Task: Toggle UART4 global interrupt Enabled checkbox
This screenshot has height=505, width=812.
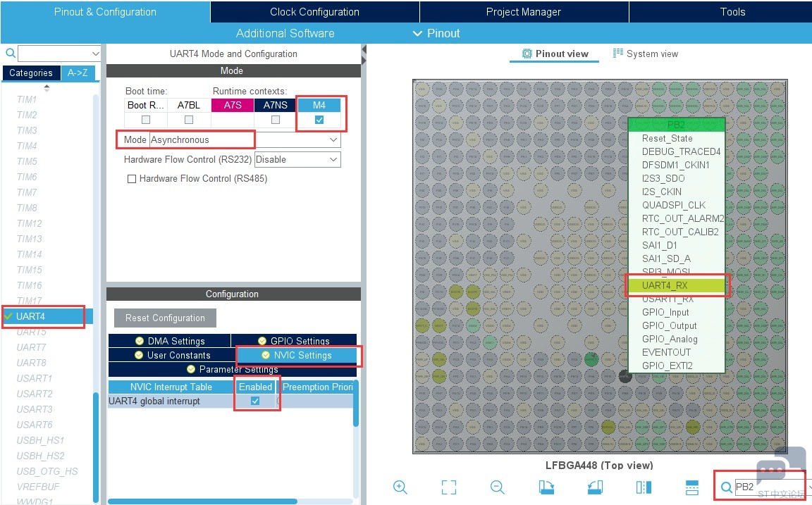Action: (x=255, y=401)
